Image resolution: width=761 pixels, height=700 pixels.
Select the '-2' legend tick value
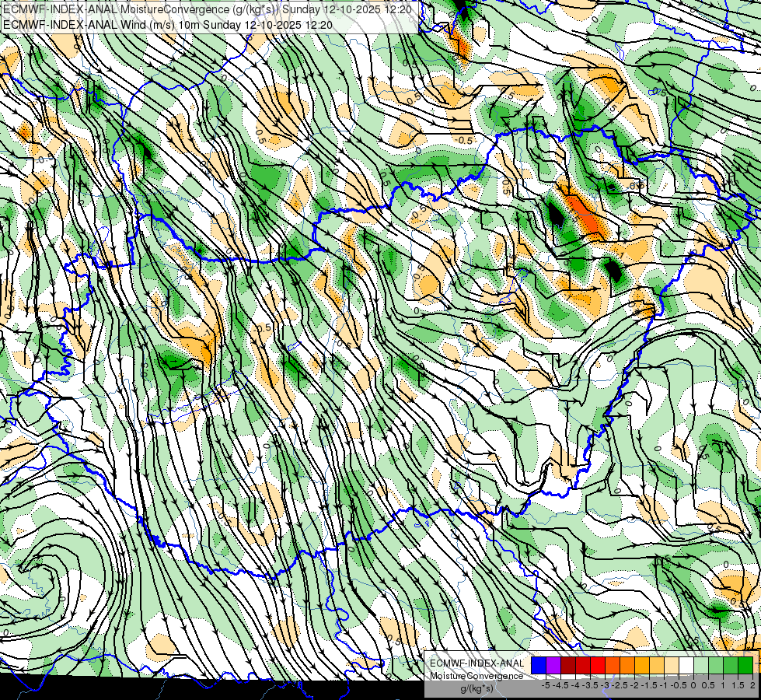(x=634, y=685)
